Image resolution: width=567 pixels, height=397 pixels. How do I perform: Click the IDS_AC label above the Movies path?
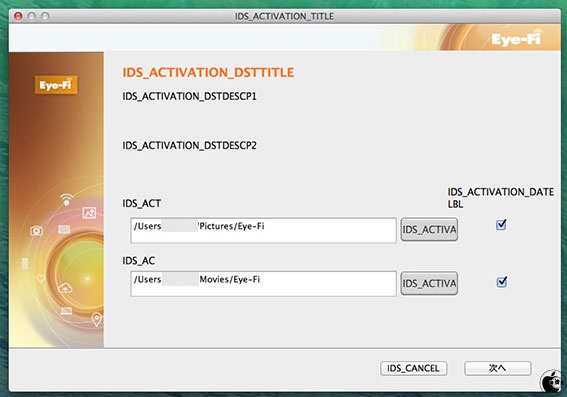(139, 261)
